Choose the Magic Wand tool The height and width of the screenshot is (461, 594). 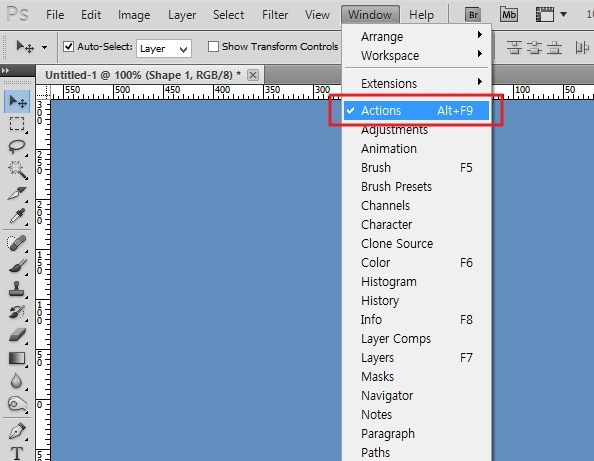pyautogui.click(x=17, y=170)
